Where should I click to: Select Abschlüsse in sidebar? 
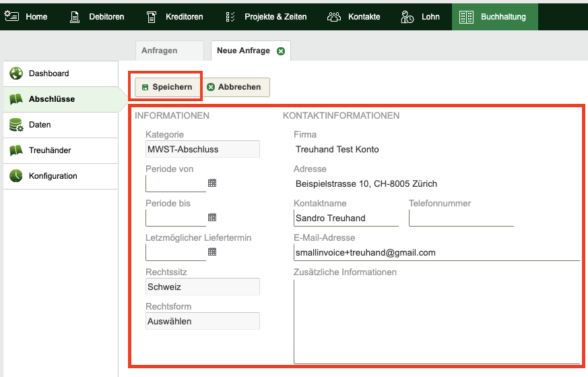click(x=61, y=99)
